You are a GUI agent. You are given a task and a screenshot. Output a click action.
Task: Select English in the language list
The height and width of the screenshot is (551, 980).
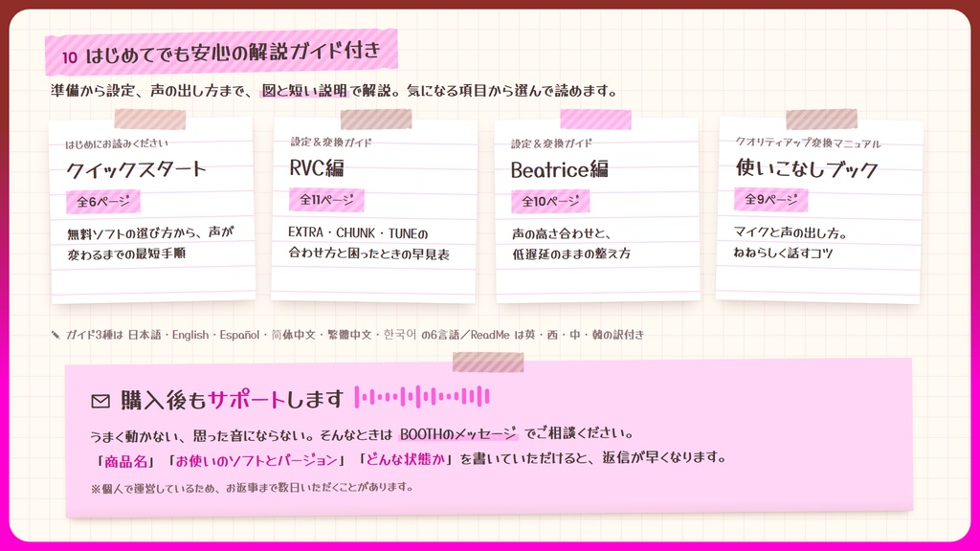click(190, 335)
